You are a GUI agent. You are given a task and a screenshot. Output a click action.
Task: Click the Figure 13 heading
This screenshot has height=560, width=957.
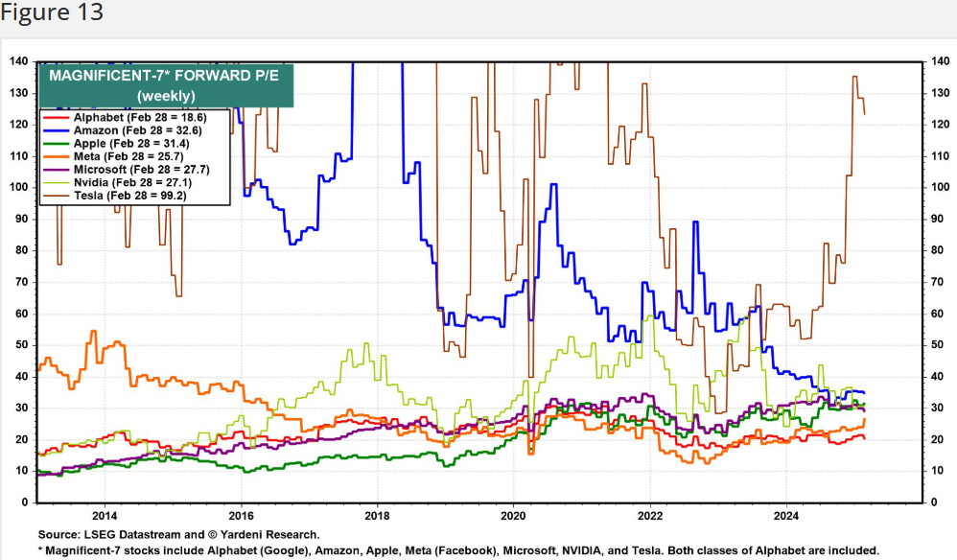point(52,13)
